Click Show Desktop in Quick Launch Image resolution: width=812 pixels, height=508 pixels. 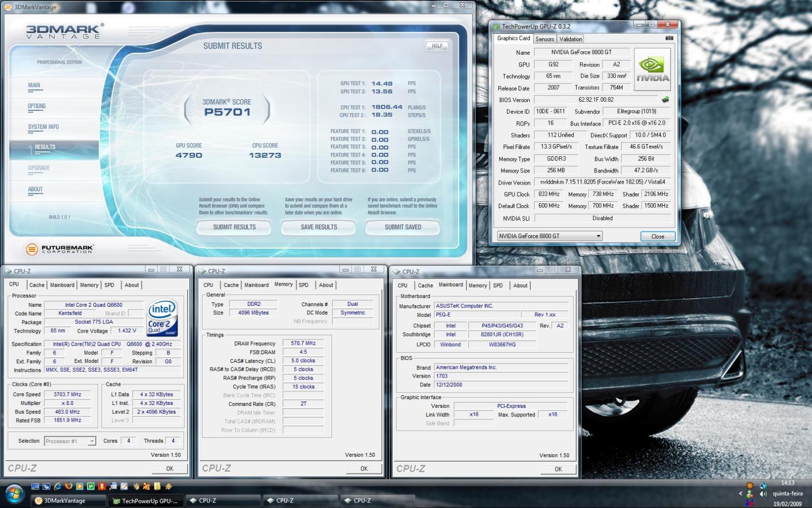click(35, 487)
